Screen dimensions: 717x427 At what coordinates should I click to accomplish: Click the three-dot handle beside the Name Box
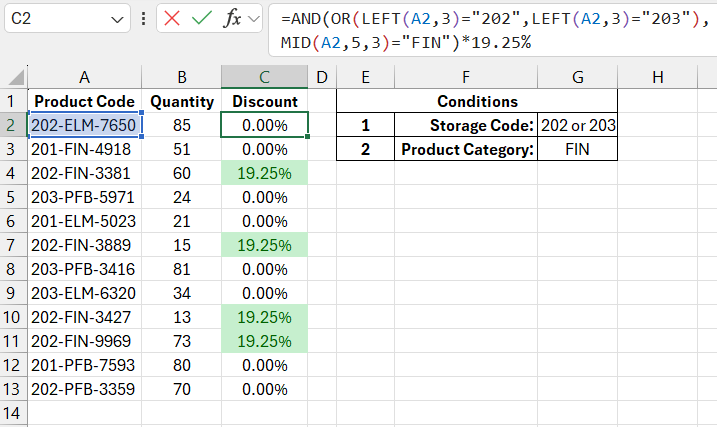[144, 19]
